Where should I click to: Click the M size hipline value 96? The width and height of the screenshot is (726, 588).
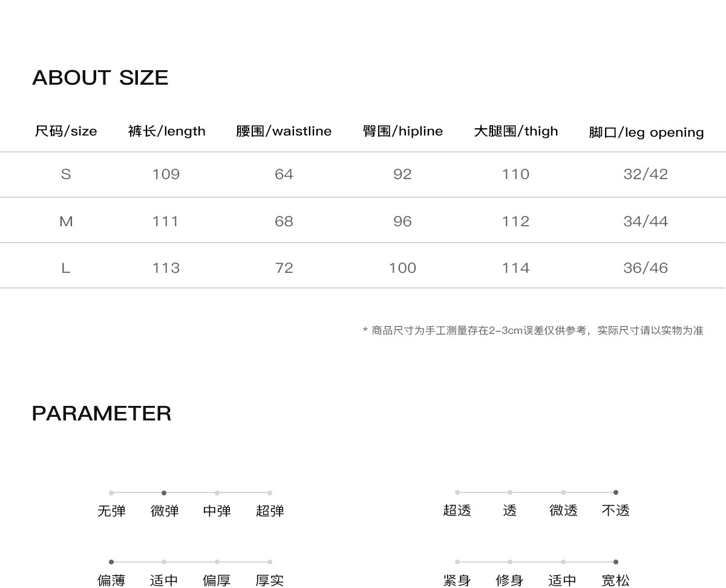(x=402, y=221)
